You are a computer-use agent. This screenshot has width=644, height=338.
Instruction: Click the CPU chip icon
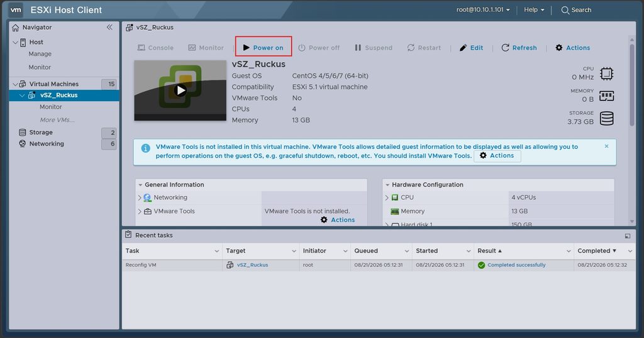coord(607,74)
